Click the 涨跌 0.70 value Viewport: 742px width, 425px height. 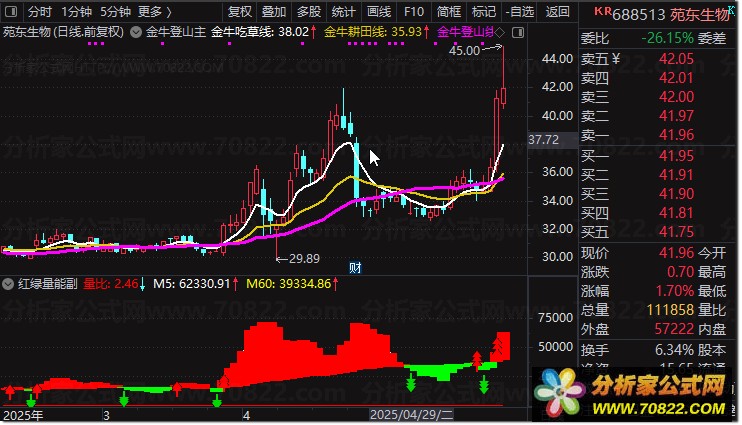(x=680, y=272)
